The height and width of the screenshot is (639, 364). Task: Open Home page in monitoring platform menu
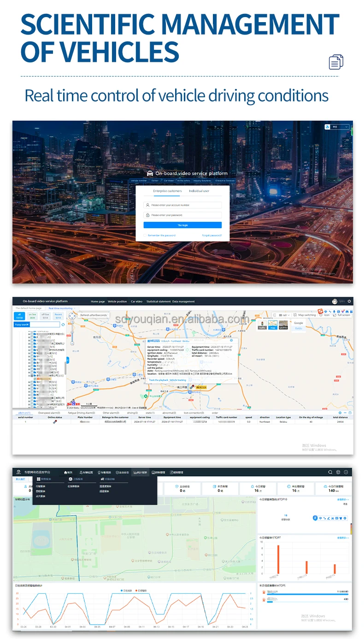click(98, 302)
